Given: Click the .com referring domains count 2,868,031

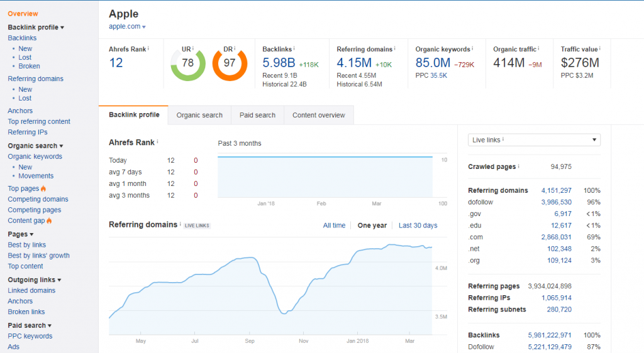Looking at the screenshot, I should [x=556, y=237].
